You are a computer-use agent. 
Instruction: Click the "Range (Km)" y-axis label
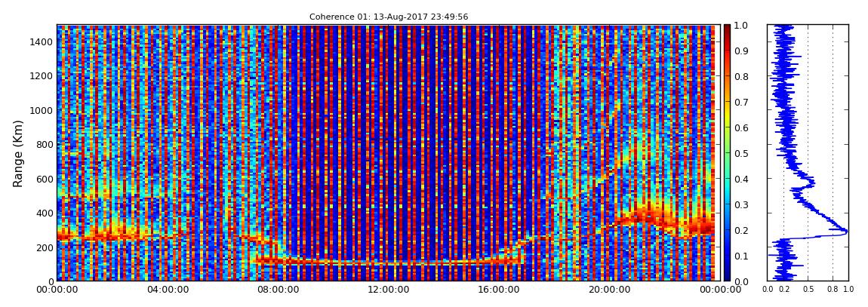coord(18,153)
